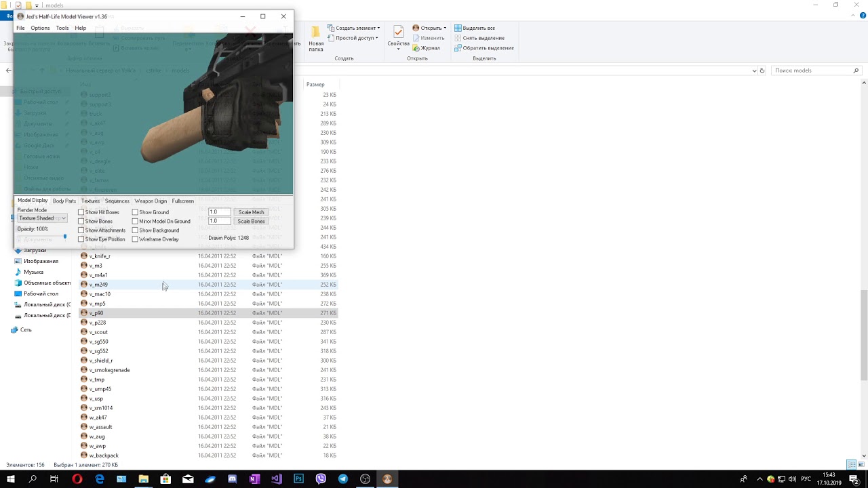Click the Explorer vertical scrollbar
The width and height of the screenshot is (868, 488).
[x=863, y=335]
